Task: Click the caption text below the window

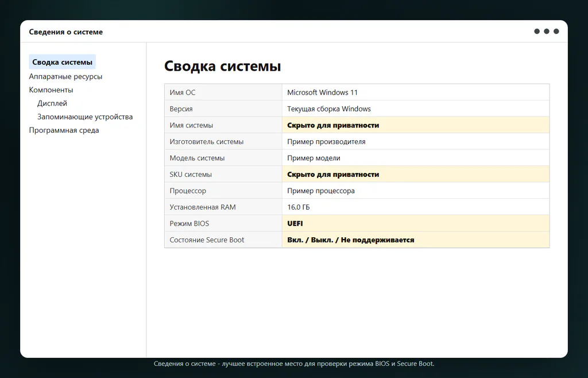Action: (294, 364)
